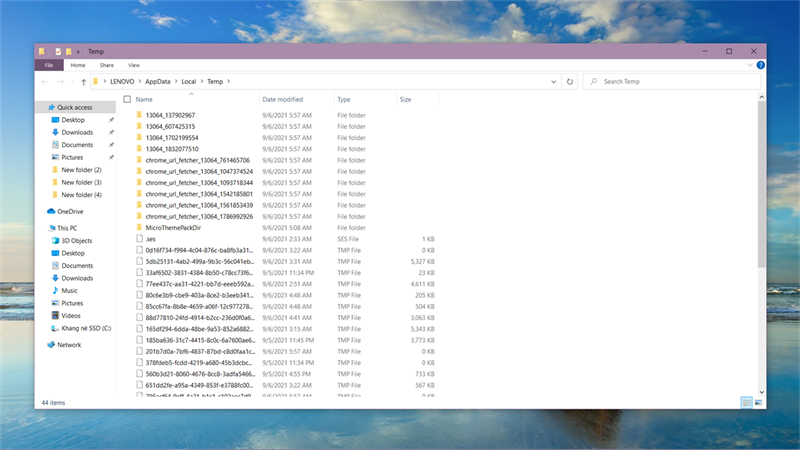The width and height of the screenshot is (800, 450).
Task: Open the Help question mark icon
Action: (761, 65)
